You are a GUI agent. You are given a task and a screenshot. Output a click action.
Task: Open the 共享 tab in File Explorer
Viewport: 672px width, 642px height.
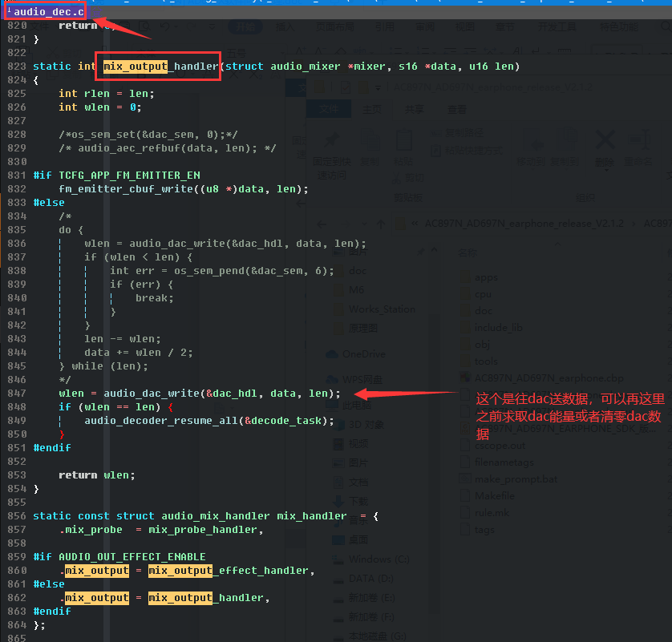(414, 109)
